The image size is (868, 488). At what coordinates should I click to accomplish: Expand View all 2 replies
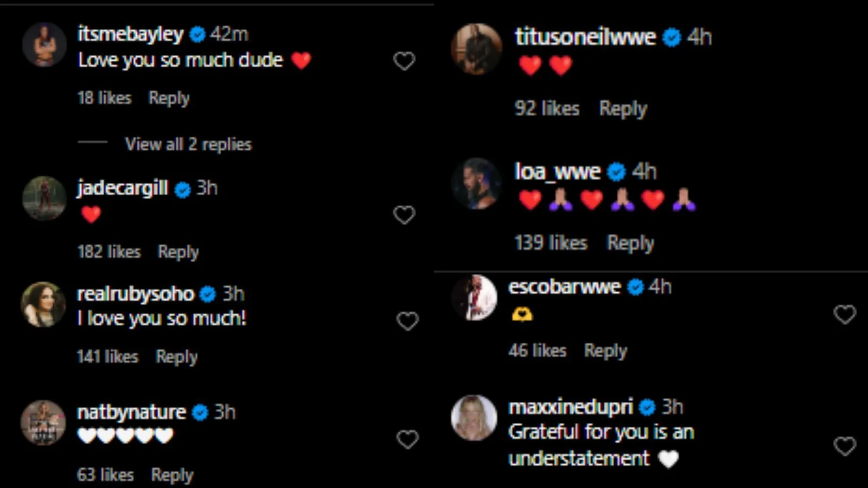tap(188, 144)
